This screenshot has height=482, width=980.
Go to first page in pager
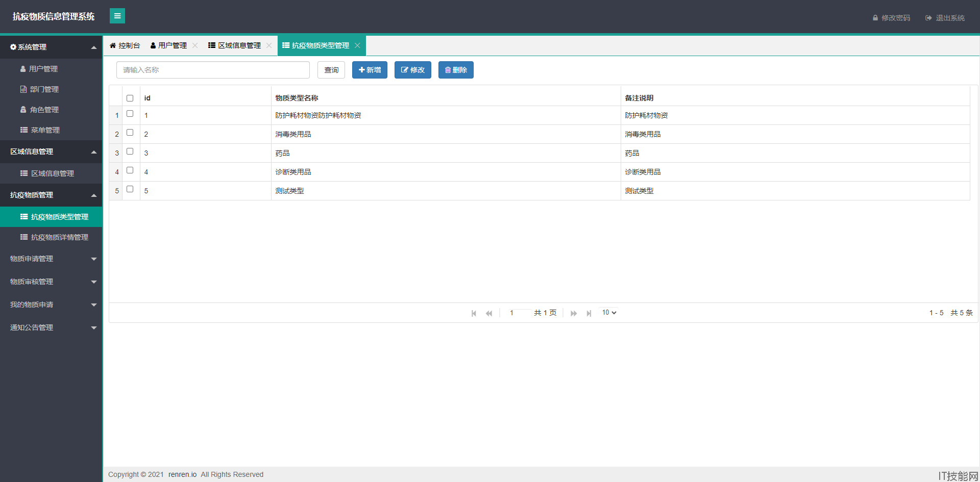click(x=474, y=313)
